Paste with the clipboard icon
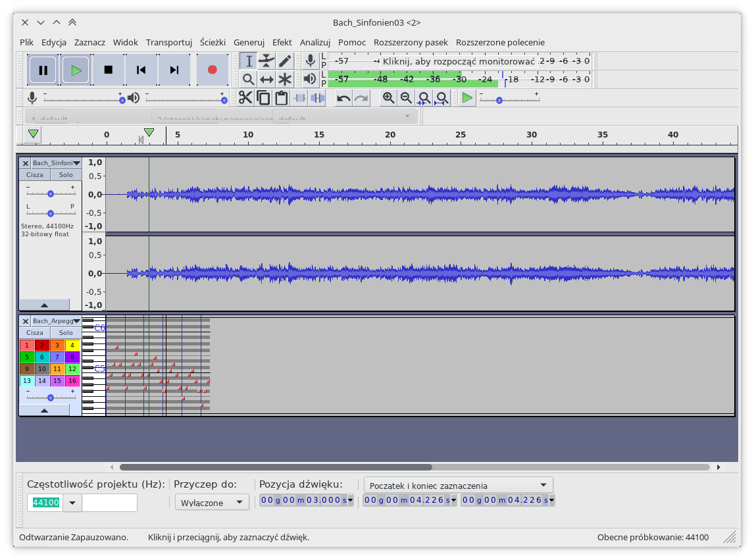Viewport: 754px width, 560px height. tap(282, 98)
